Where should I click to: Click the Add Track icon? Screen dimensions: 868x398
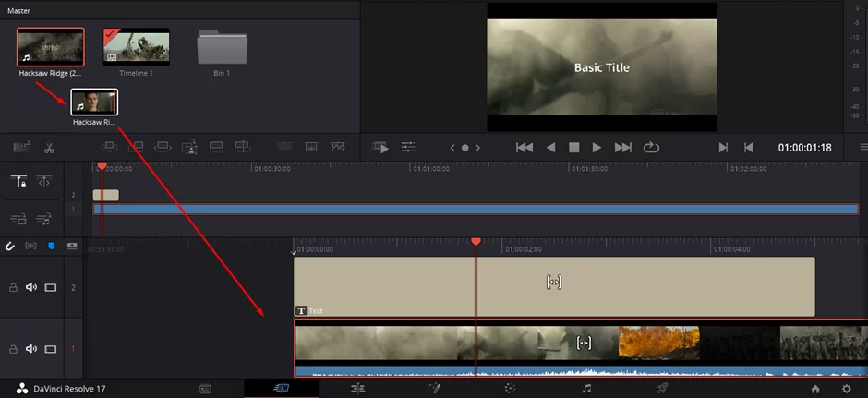[x=72, y=247]
